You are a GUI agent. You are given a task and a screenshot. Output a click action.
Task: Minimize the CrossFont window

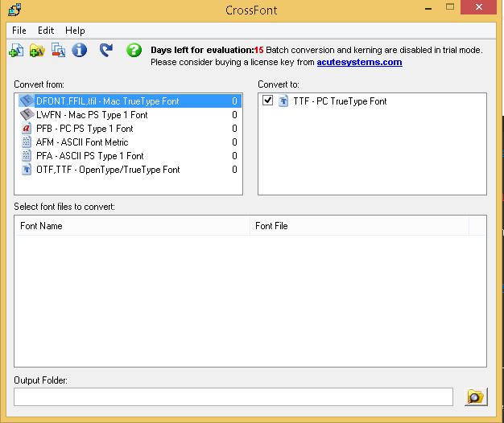(428, 8)
